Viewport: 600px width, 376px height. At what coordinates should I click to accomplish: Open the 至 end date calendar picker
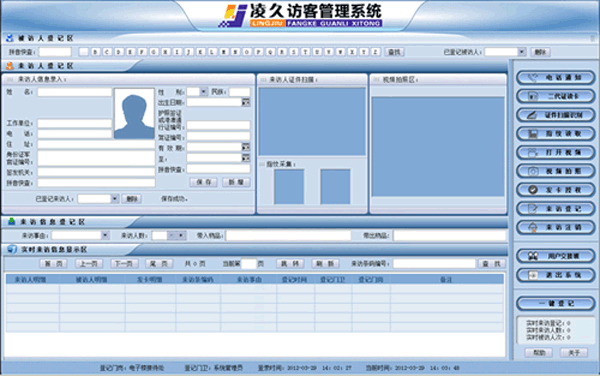pyautogui.click(x=246, y=158)
